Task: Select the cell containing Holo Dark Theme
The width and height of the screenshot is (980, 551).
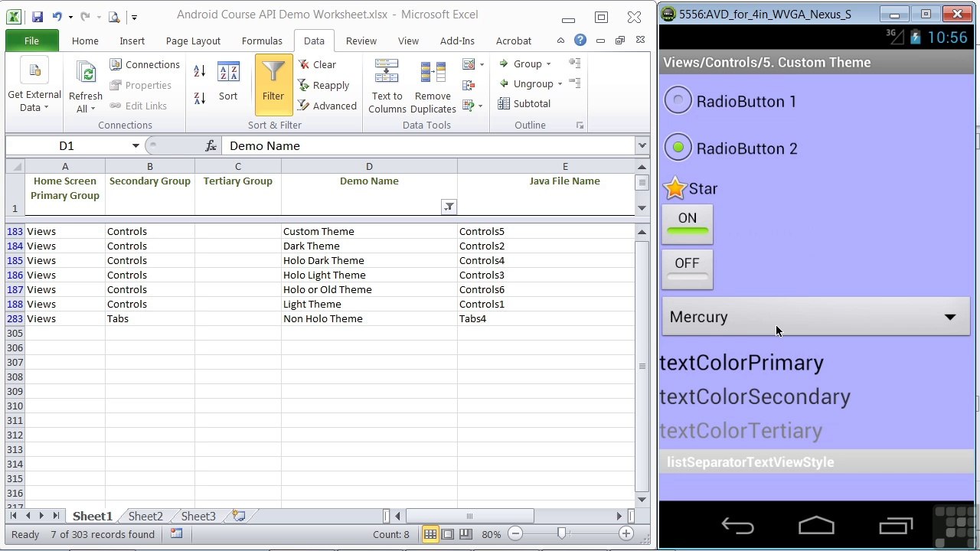Action: click(x=369, y=260)
